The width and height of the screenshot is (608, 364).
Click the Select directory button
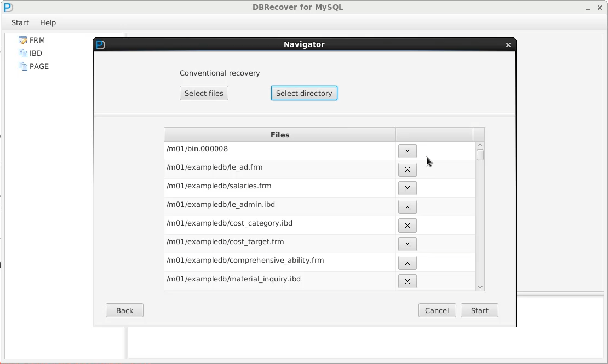pos(304,93)
